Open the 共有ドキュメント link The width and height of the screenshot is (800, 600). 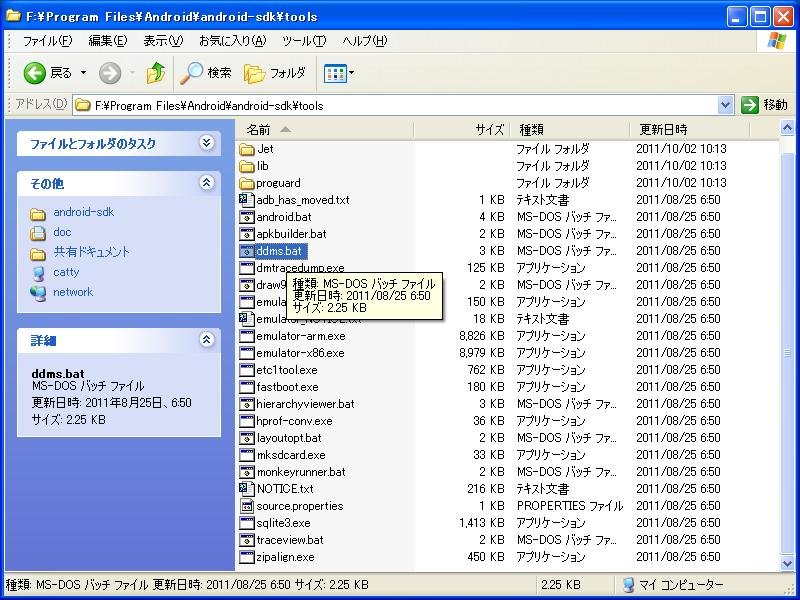[x=92, y=252]
